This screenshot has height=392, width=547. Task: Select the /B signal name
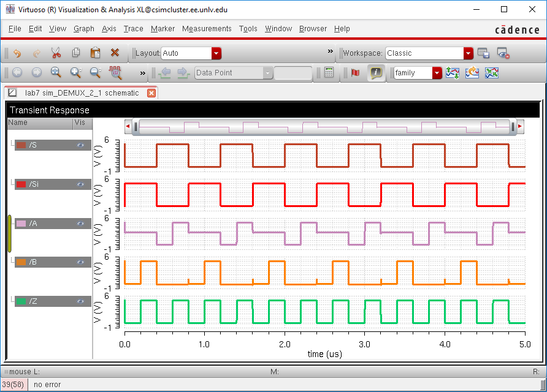34,262
